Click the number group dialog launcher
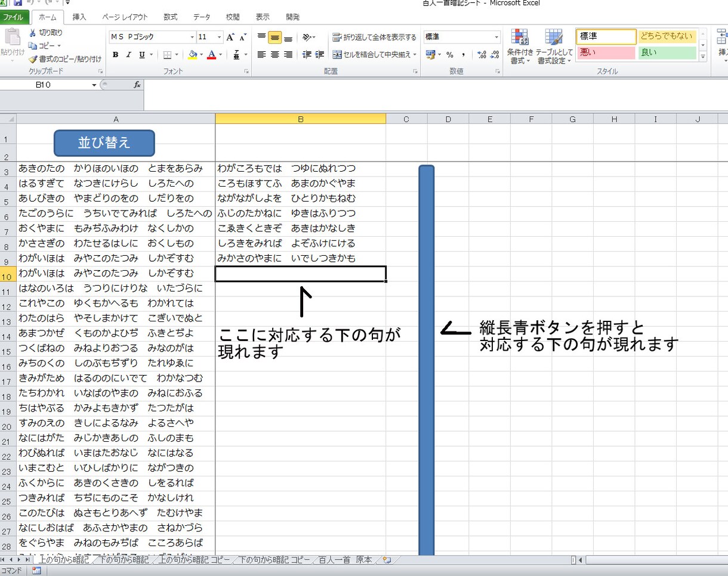 pyautogui.click(x=498, y=72)
